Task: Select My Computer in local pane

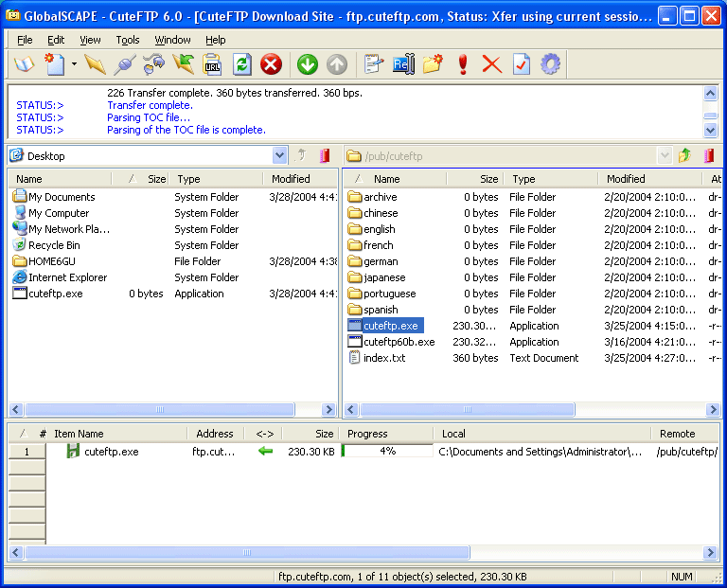Action: (x=51, y=213)
